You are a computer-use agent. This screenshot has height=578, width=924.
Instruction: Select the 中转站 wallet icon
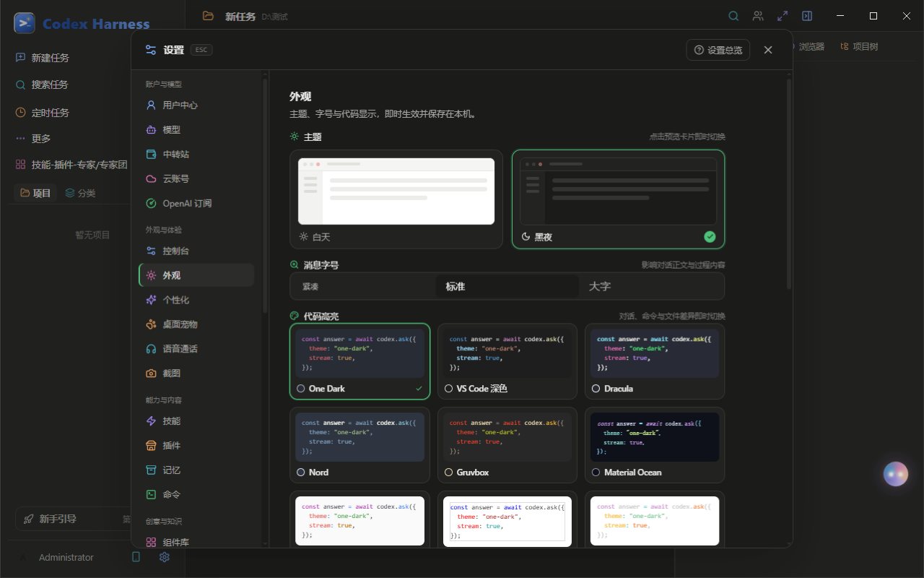(x=151, y=154)
